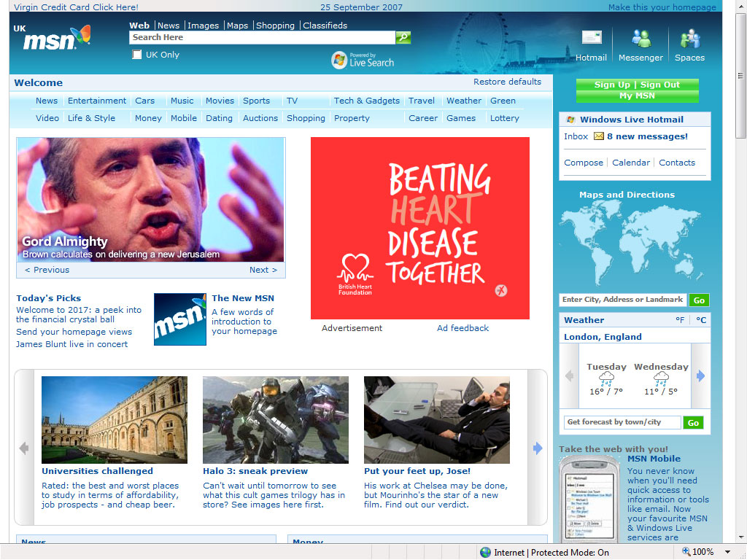Click the Tuesday rain weather icon
The image size is (747, 560).
(x=606, y=379)
